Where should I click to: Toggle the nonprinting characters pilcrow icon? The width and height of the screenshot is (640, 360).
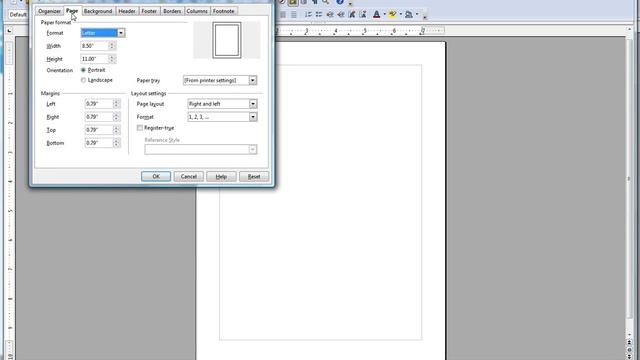point(315,2)
